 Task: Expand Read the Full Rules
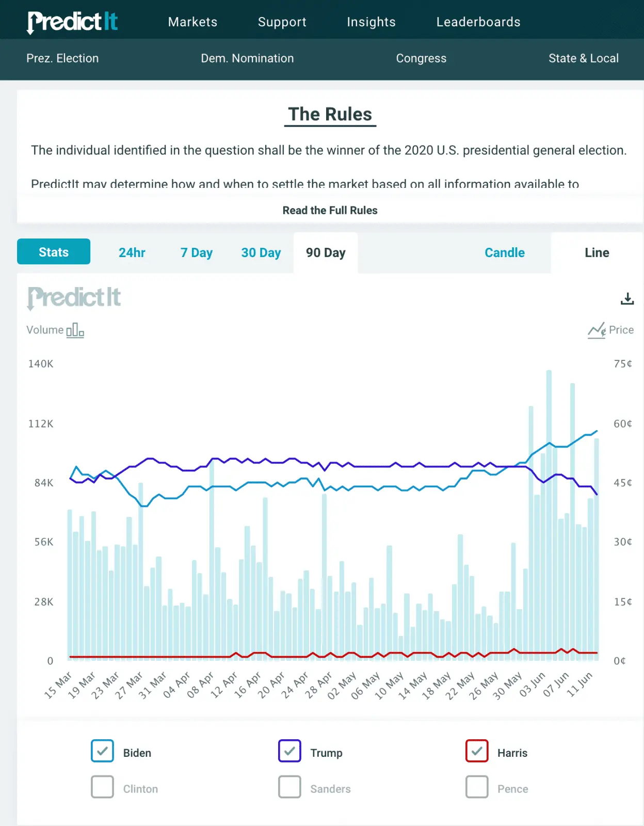pyautogui.click(x=330, y=210)
